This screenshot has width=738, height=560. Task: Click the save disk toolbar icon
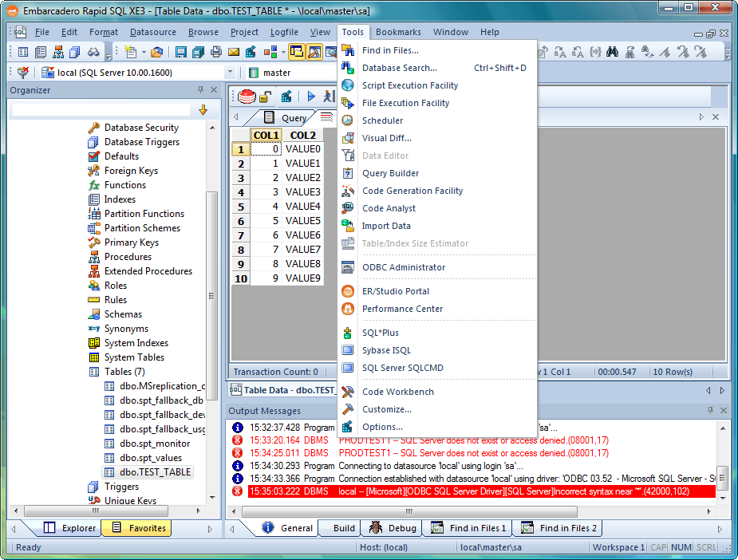pyautogui.click(x=181, y=52)
